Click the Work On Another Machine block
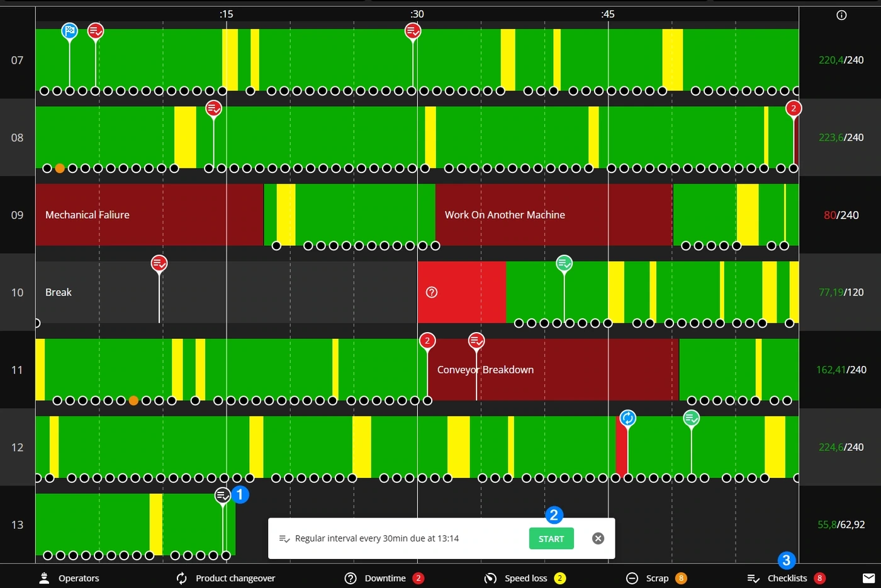This screenshot has height=588, width=881. 554,214
